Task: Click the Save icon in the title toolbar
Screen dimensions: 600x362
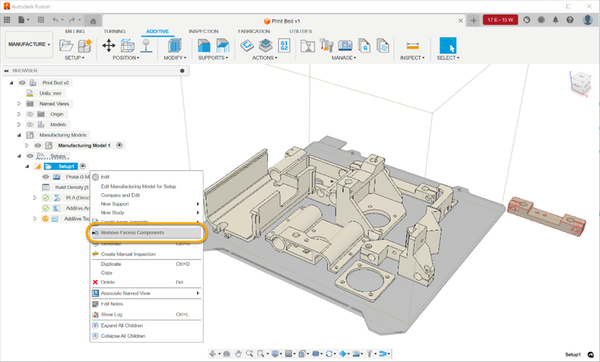Action: [41, 20]
